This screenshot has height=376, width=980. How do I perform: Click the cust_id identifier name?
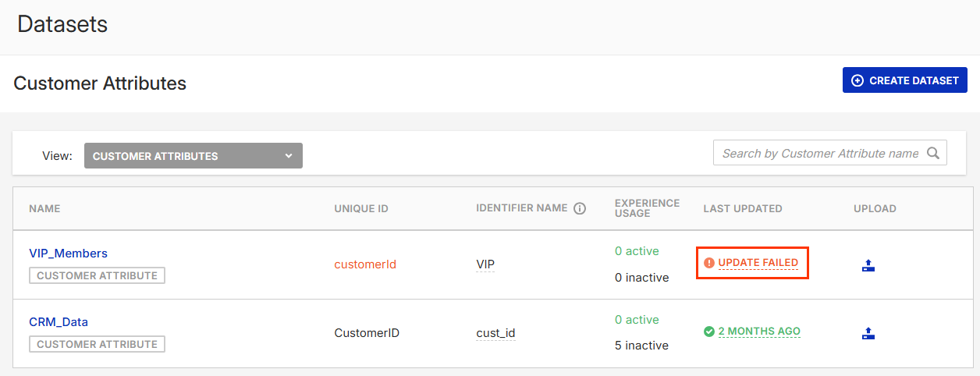(495, 333)
